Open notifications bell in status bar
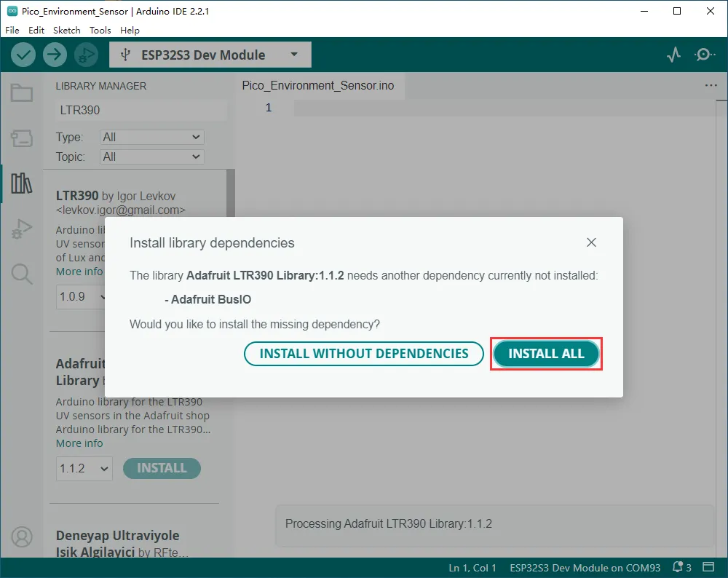Viewport: 728px width, 578px height. click(x=678, y=567)
